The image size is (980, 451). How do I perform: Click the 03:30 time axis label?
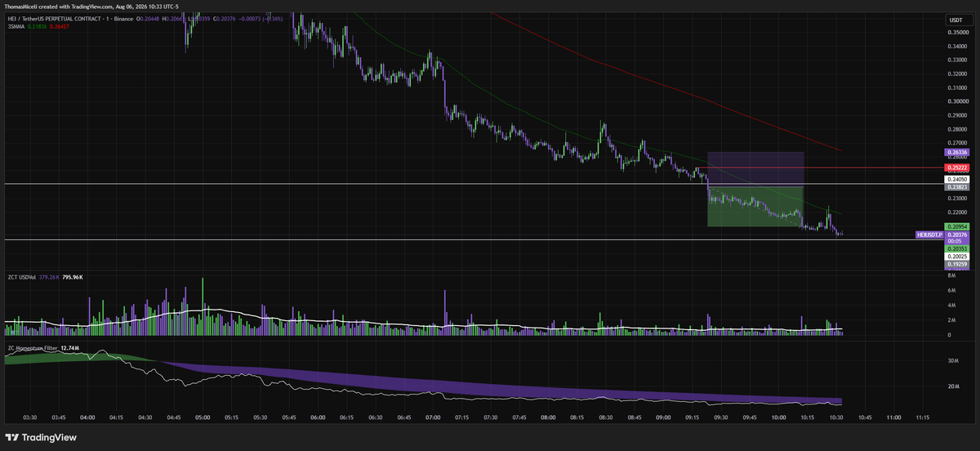[30, 417]
